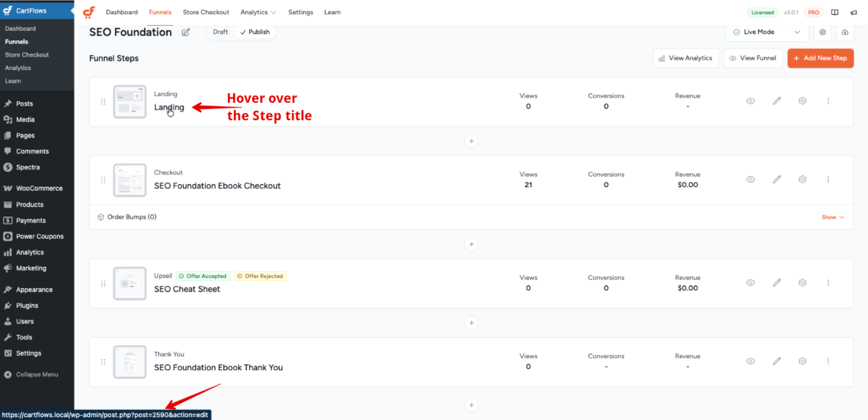The height and width of the screenshot is (420, 868).
Task: Open settings for the Checkout step
Action: 802,179
